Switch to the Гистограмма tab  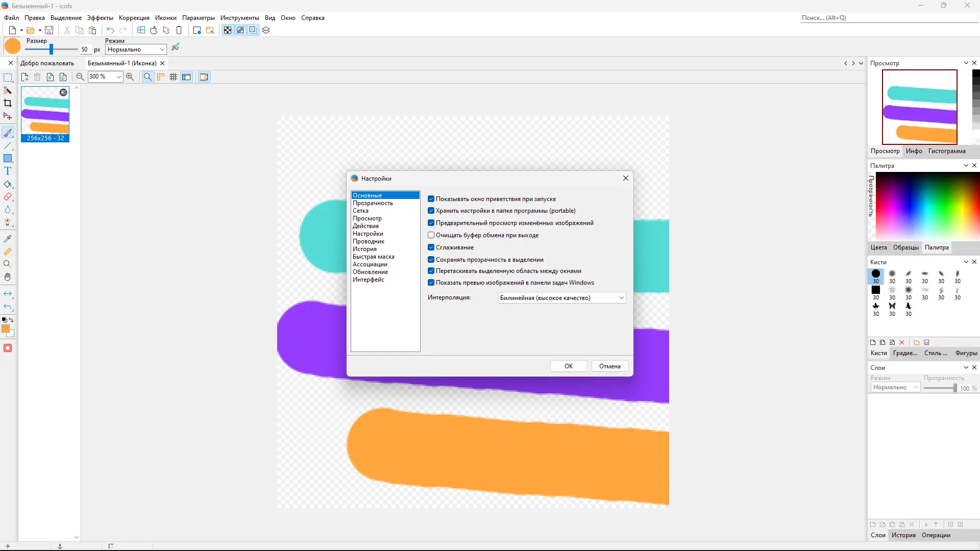point(946,151)
